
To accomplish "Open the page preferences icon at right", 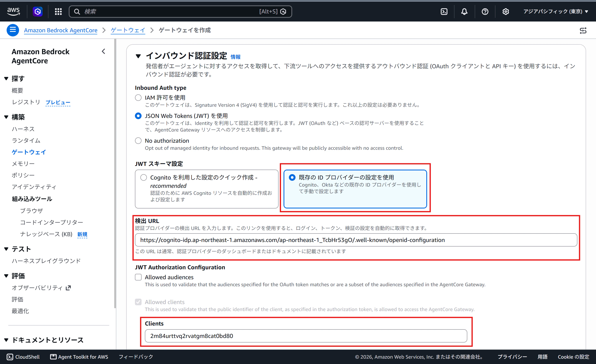I will pos(583,30).
